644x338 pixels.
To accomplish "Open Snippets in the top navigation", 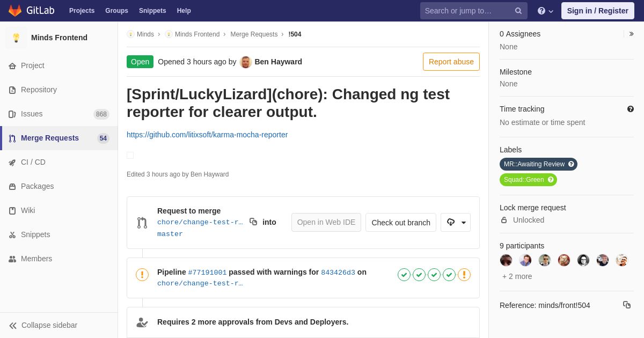I will [x=152, y=11].
